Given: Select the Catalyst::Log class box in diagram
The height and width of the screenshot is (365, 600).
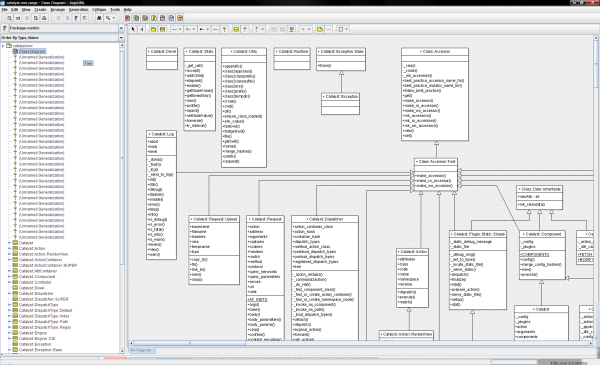Looking at the screenshot, I should click(161, 195).
